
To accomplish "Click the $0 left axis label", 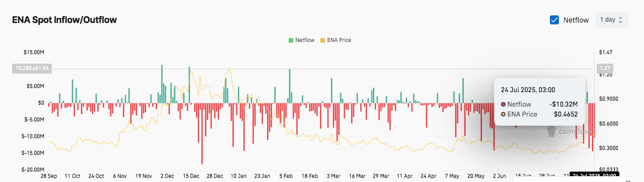I will tap(41, 103).
